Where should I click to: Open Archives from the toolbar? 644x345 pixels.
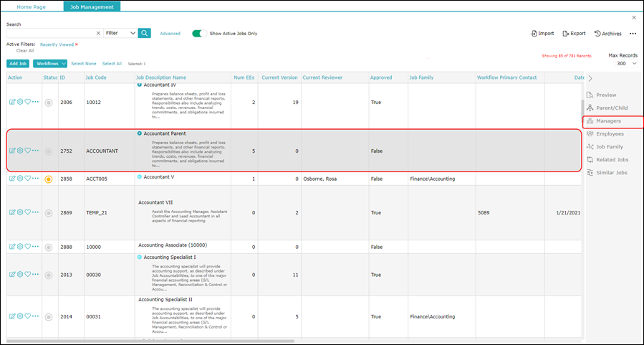click(x=608, y=34)
